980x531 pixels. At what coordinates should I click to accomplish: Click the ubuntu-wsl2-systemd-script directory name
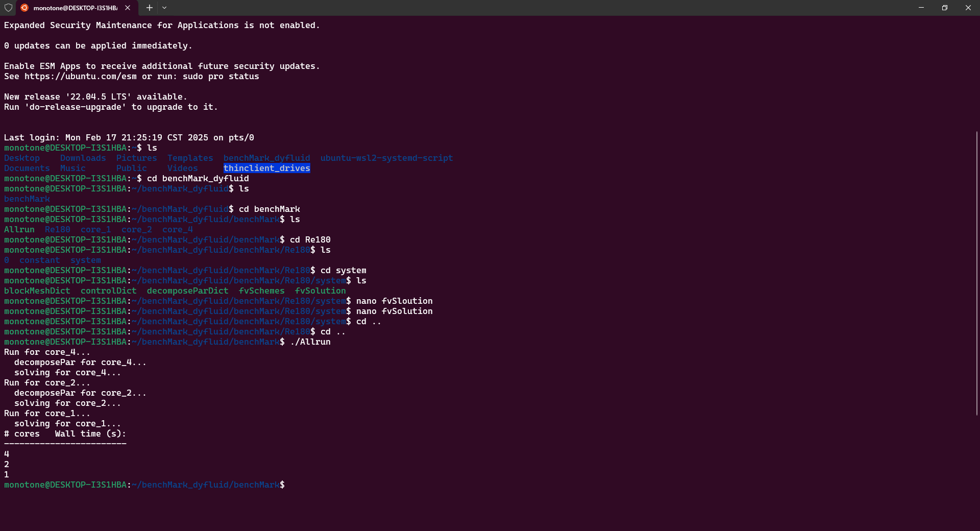pyautogui.click(x=386, y=158)
